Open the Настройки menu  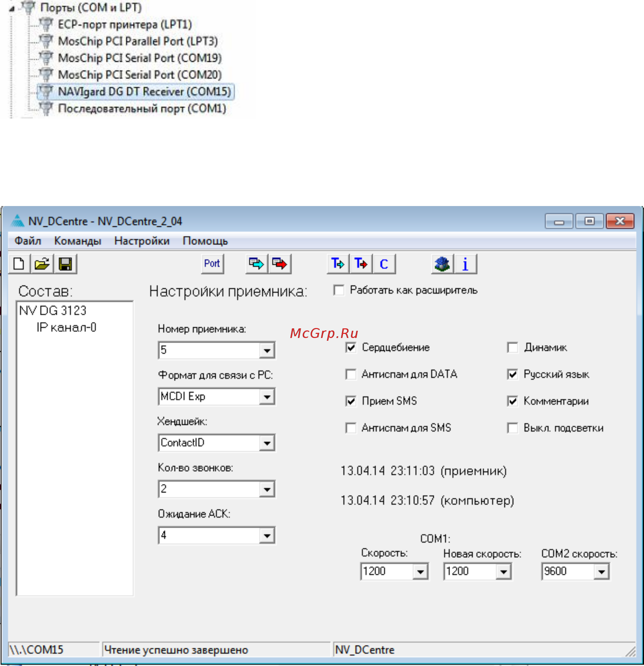tap(142, 241)
